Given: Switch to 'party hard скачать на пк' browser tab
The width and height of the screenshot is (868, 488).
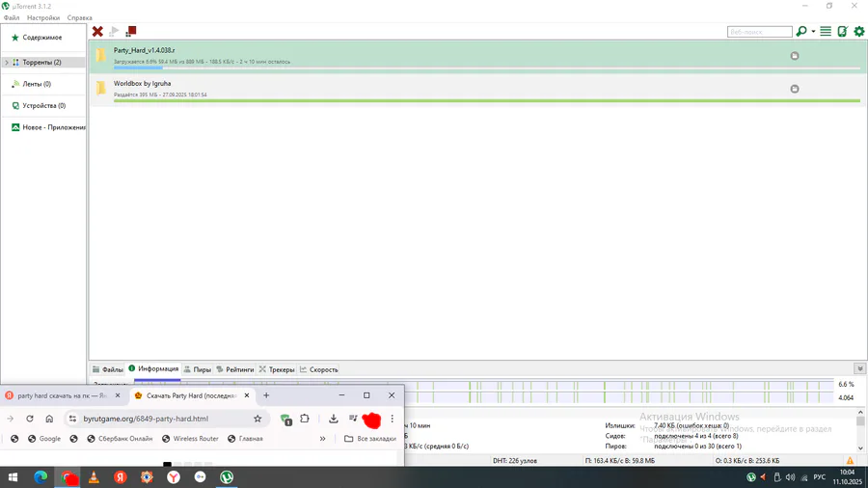Looking at the screenshot, I should [x=57, y=395].
